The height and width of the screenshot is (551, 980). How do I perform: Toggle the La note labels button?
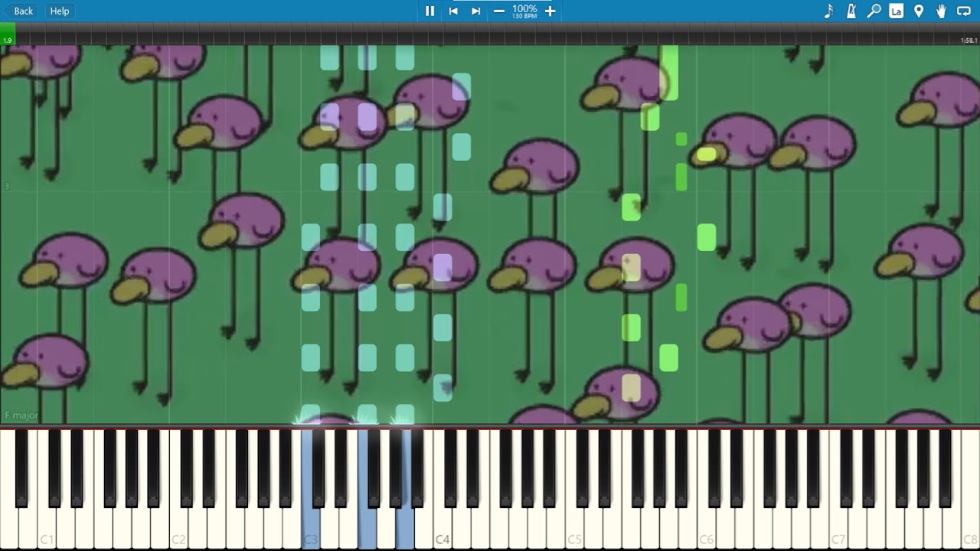(x=896, y=11)
